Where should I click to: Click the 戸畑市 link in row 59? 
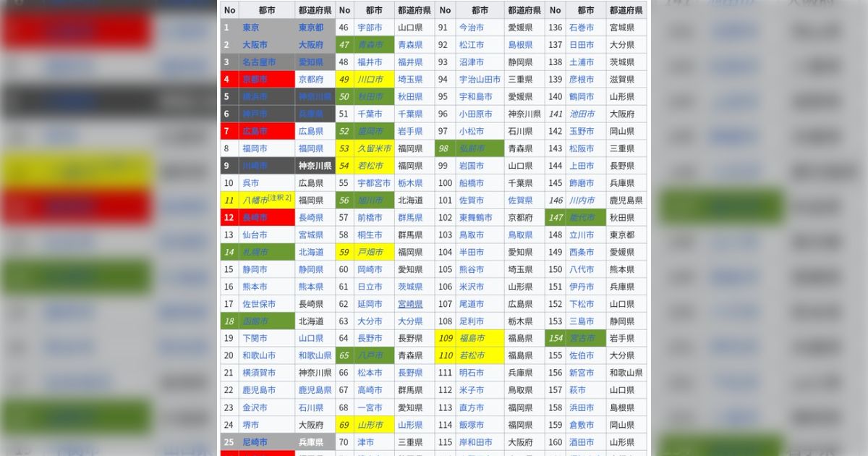click(x=370, y=252)
